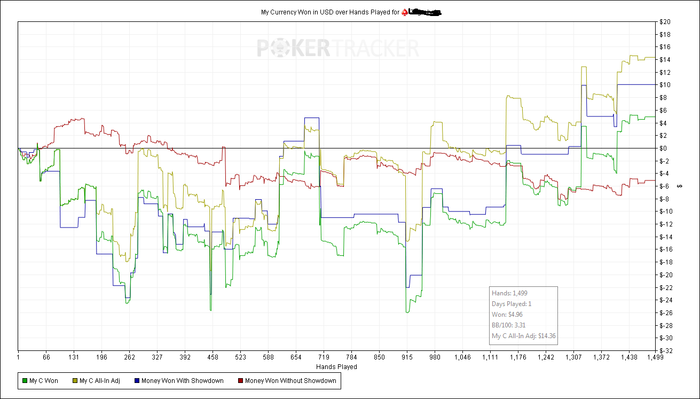Select the 'My C Won' legend label
The height and width of the screenshot is (399, 700).
pyautogui.click(x=44, y=381)
